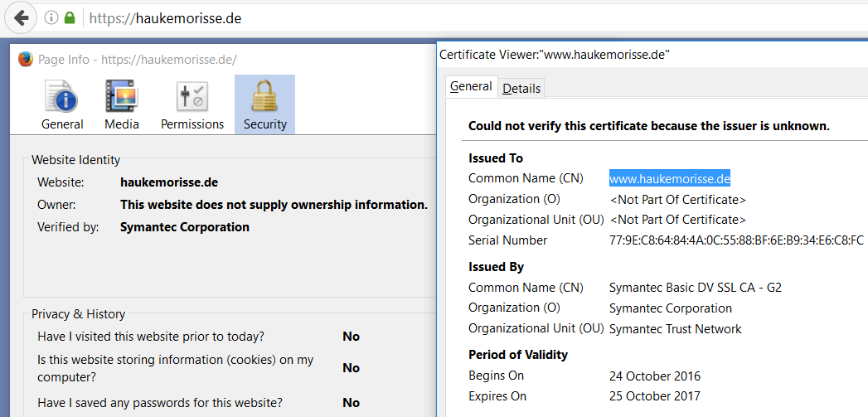The width and height of the screenshot is (868, 417).
Task: Click the Expires On date 25 October 2017
Action: [654, 396]
